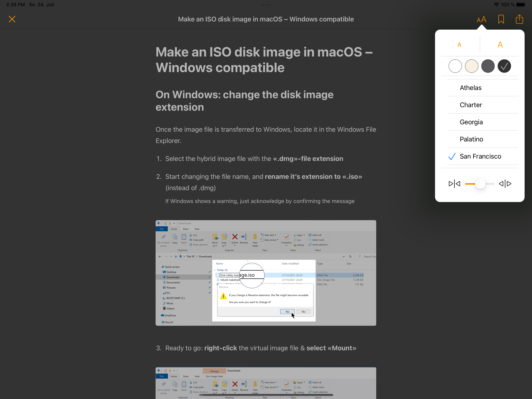Select the gray background theme

point(488,66)
